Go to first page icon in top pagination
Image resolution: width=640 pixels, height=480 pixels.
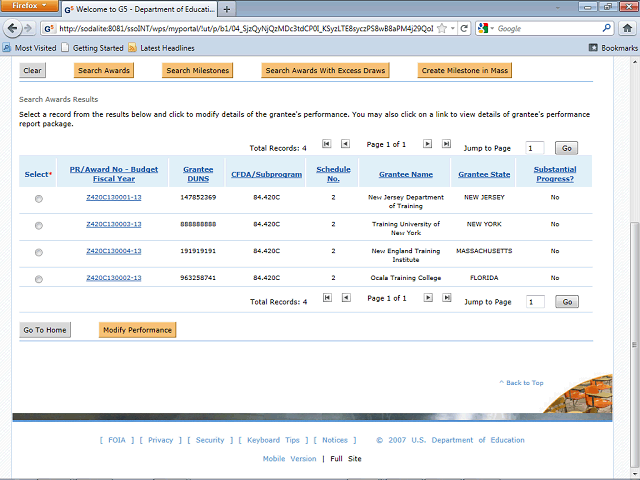tap(327, 144)
